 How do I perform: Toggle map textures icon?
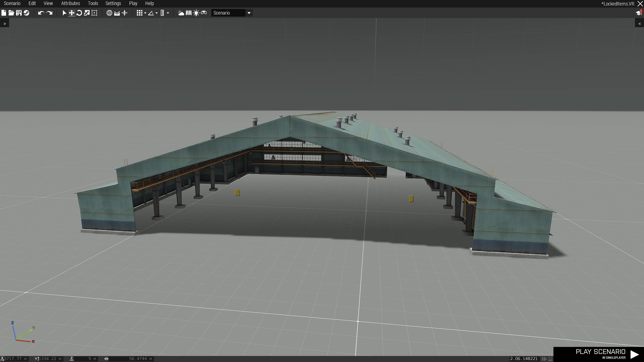click(189, 13)
